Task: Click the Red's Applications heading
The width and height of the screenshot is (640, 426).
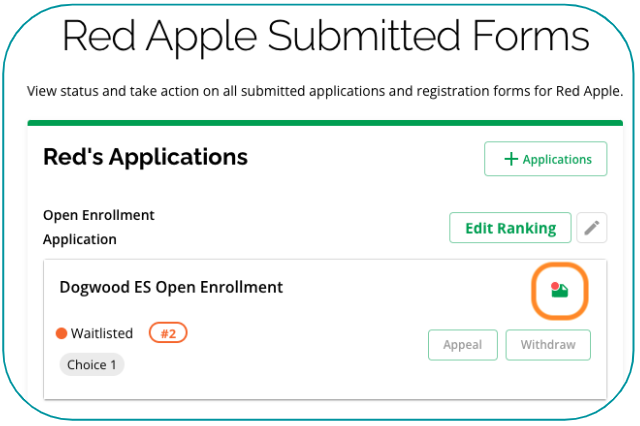Action: click(145, 157)
